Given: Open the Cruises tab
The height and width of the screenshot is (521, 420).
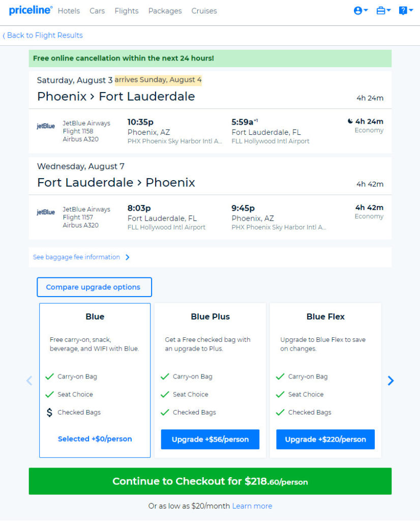Looking at the screenshot, I should 204,11.
